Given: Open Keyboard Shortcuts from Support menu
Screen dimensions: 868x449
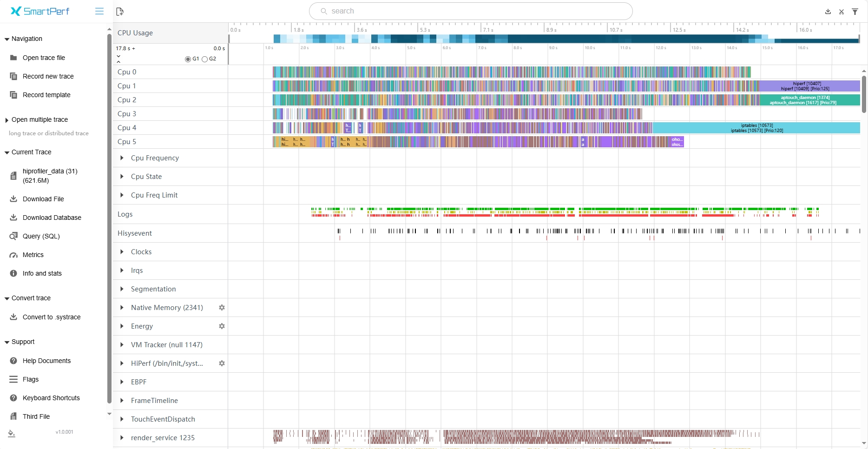Looking at the screenshot, I should click(51, 398).
